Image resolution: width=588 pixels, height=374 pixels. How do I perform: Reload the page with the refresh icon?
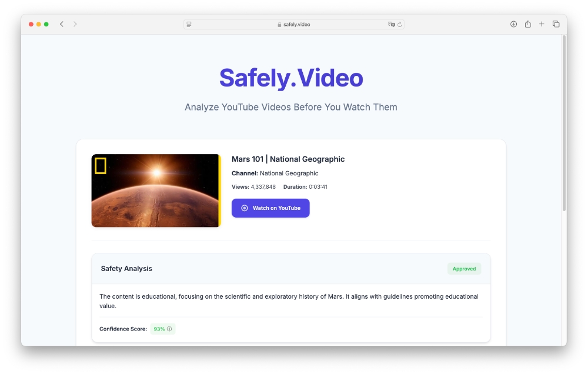point(400,24)
